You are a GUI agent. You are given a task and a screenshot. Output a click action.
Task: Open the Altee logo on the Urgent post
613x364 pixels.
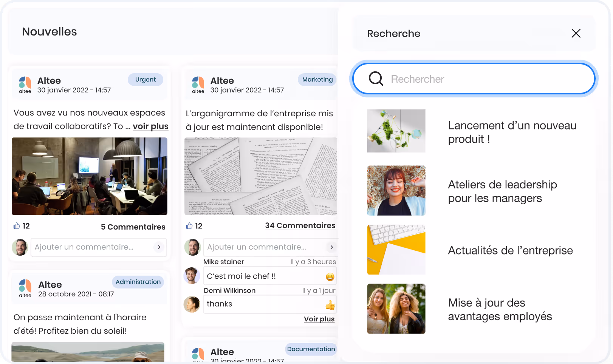(x=25, y=85)
